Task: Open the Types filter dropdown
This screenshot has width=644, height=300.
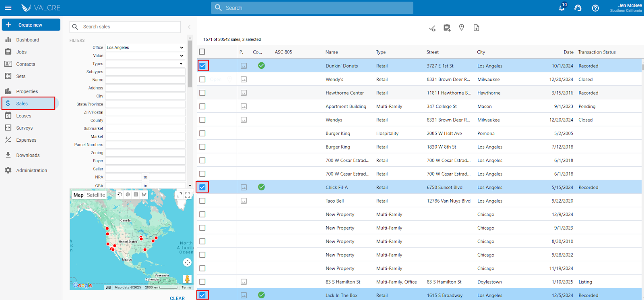Action: (x=145, y=64)
